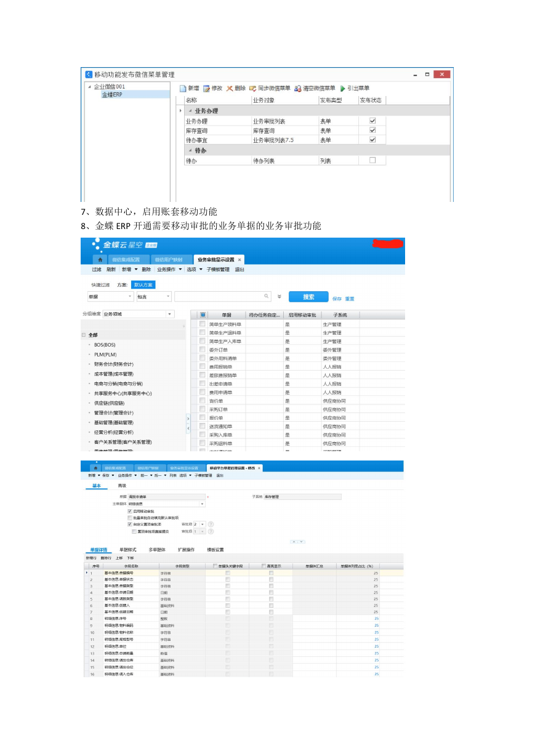Switch to the 模板设置 tab
The image size is (535, 756).
tap(215, 549)
